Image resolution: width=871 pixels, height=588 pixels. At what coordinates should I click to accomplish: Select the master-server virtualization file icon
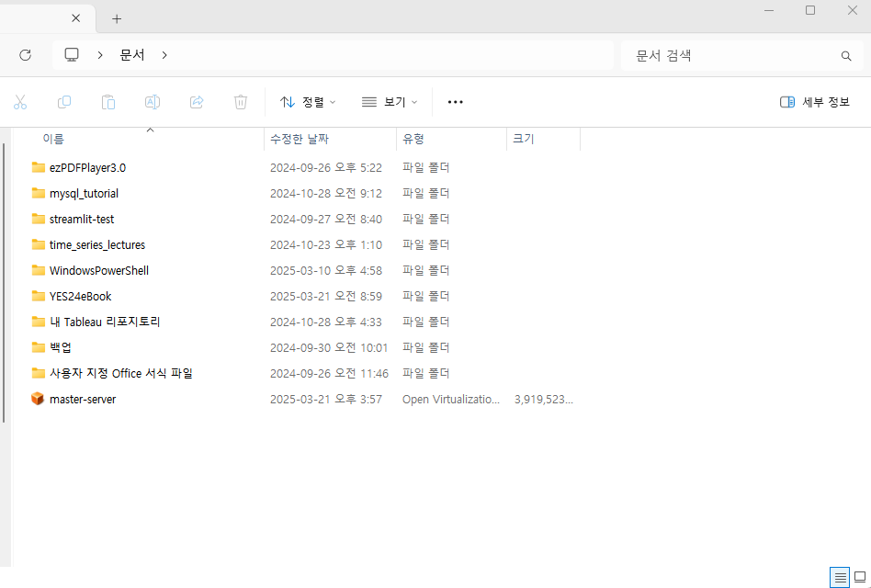[x=38, y=399]
